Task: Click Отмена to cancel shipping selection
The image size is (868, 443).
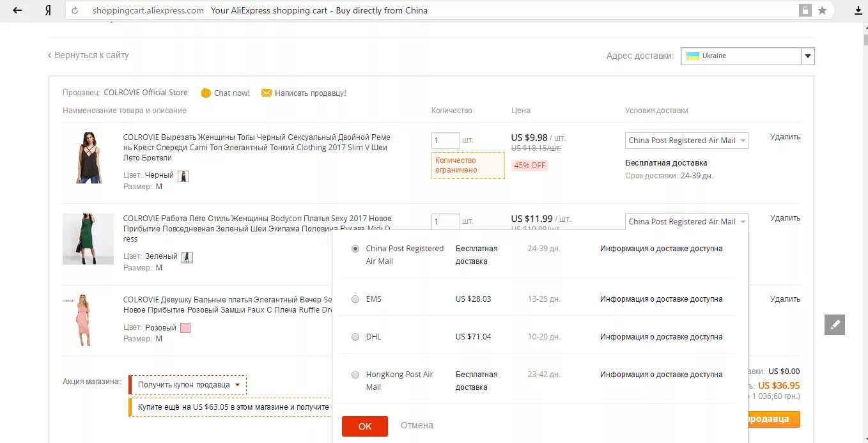Action: 417,425
